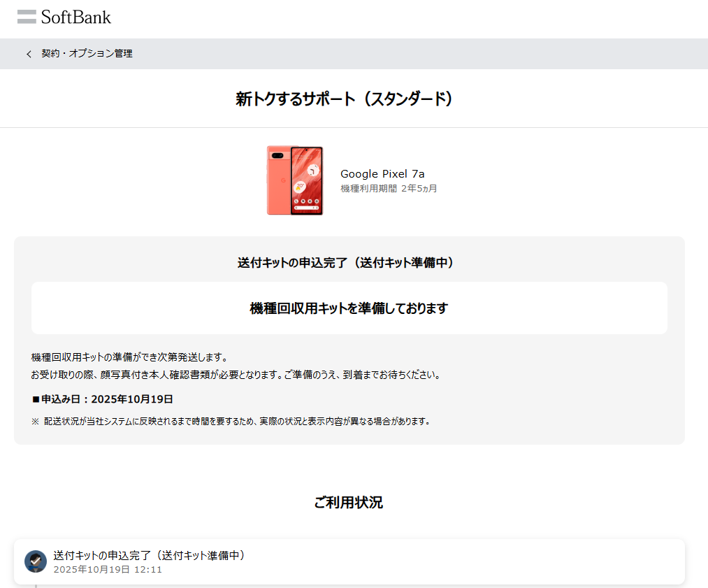Click the ※ 配送状況 disclaimer note
The image size is (708, 588).
[x=231, y=422]
